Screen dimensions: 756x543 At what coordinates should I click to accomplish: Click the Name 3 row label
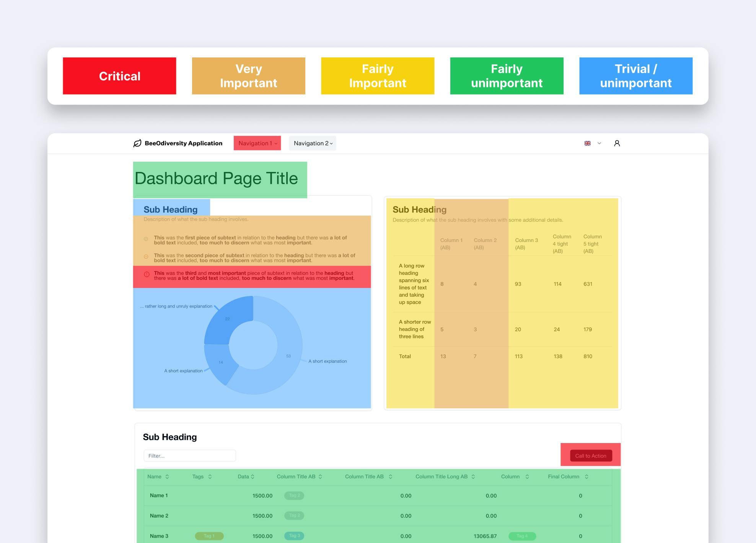coord(159,536)
